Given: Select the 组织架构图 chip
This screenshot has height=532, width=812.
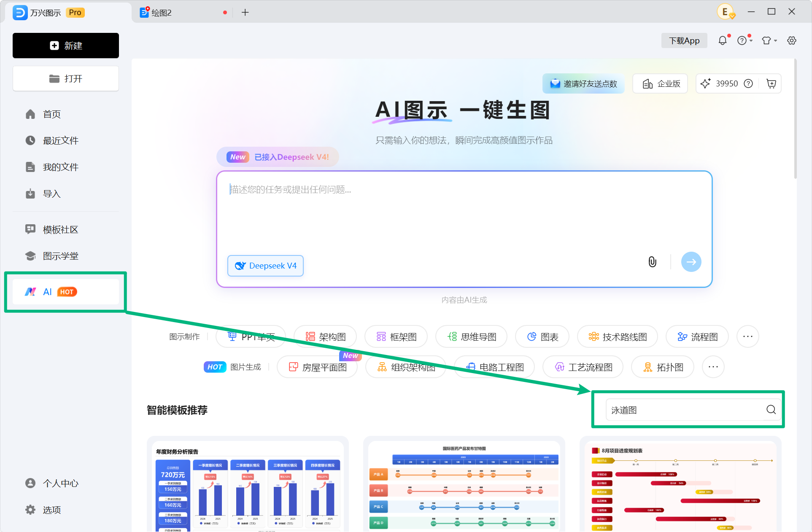Looking at the screenshot, I should 406,367.
